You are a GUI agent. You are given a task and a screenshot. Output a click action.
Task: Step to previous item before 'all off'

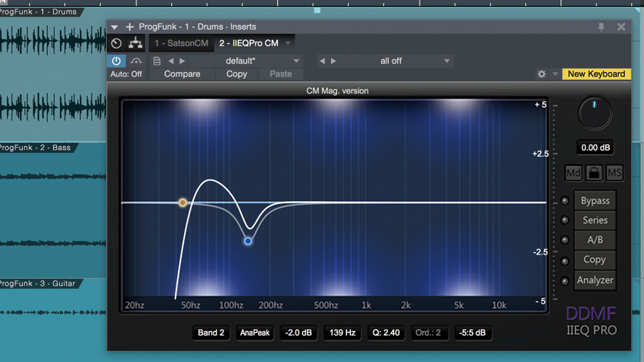(323, 61)
